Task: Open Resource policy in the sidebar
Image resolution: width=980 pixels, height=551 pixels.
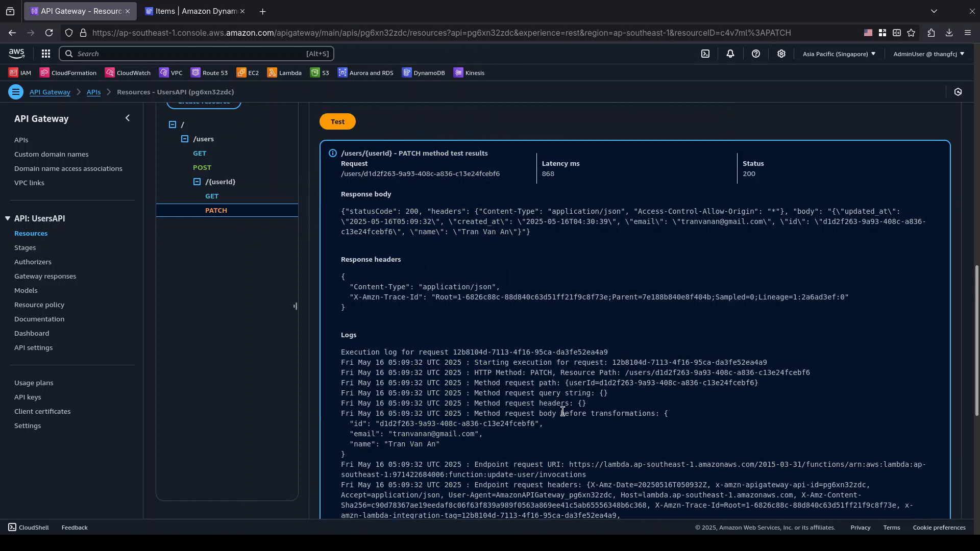Action: pyautogui.click(x=39, y=305)
